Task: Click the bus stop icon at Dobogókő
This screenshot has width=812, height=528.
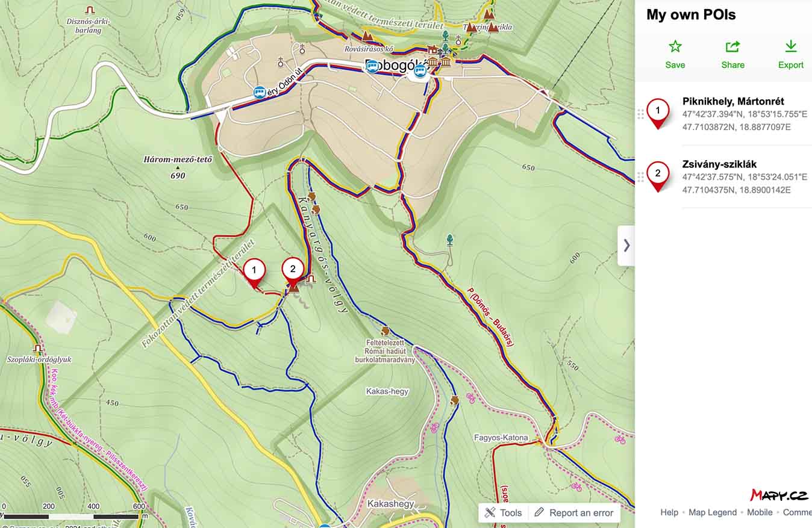Action: (x=372, y=66)
